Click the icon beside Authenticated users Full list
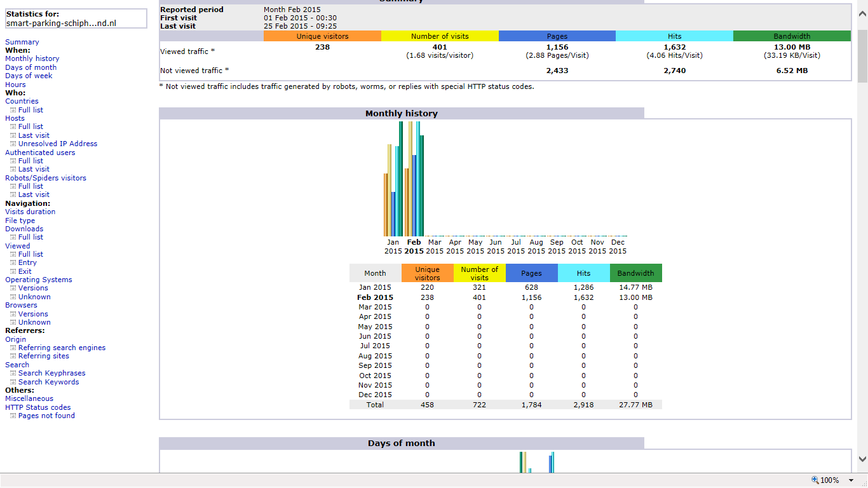The height and width of the screenshot is (488, 868). click(13, 161)
